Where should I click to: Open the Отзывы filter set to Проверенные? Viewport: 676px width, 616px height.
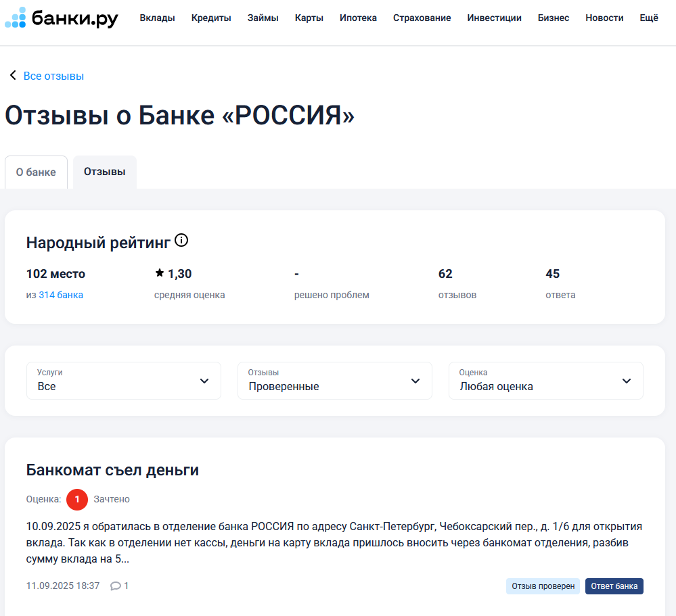[x=334, y=381]
